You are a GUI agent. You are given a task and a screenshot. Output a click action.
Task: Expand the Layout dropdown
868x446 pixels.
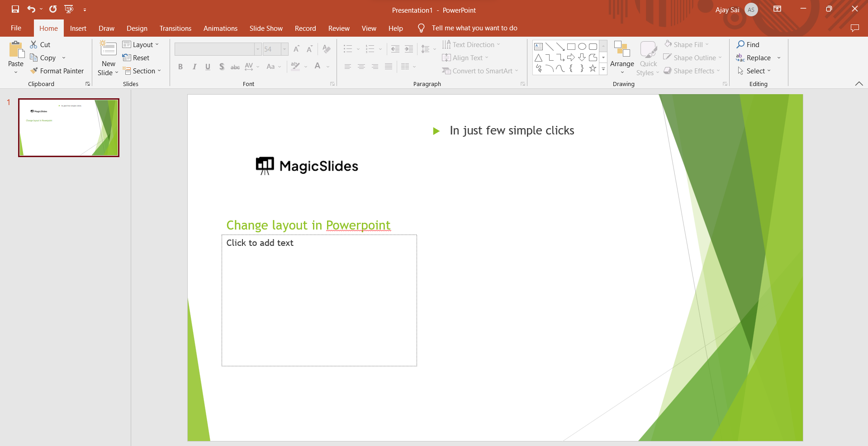coord(141,44)
